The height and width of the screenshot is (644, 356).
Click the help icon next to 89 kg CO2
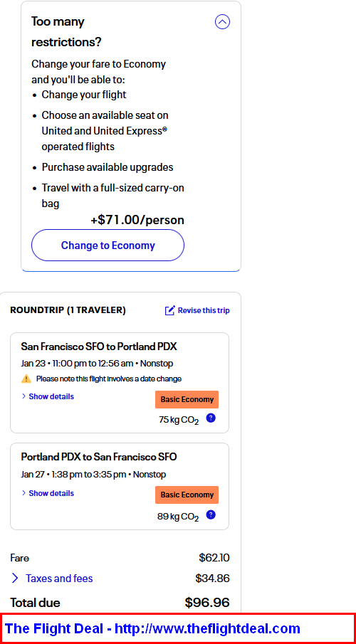click(x=211, y=514)
